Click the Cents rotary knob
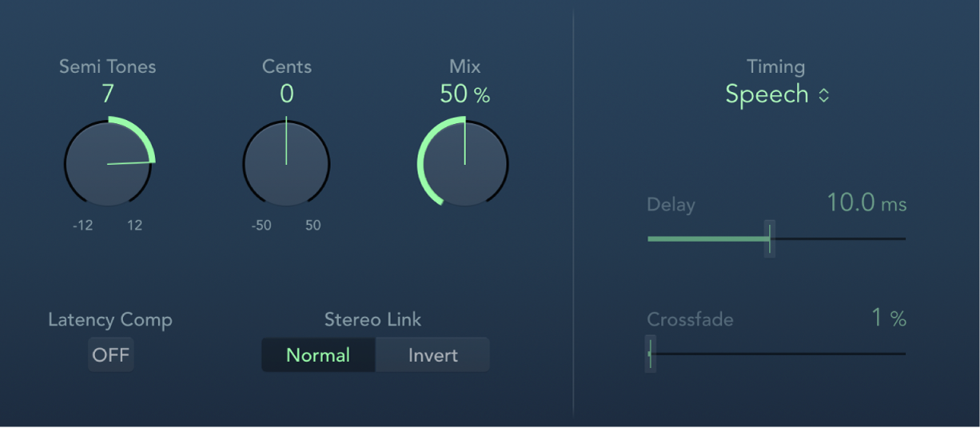The height and width of the screenshot is (428, 980). click(x=286, y=164)
